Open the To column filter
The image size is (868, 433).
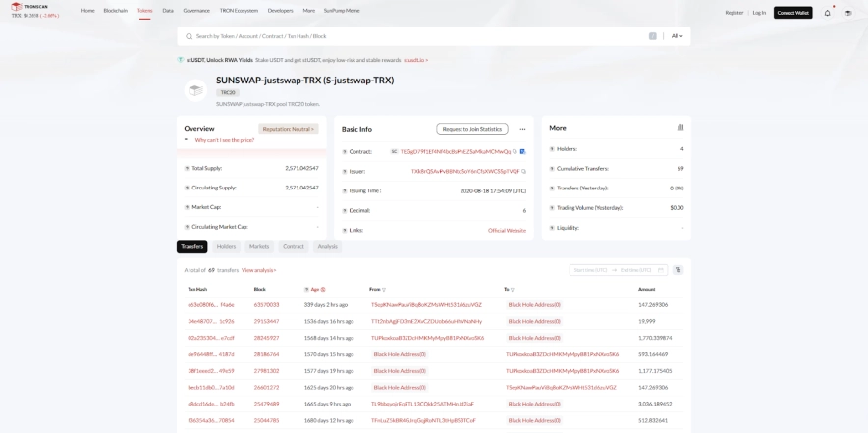(x=514, y=290)
